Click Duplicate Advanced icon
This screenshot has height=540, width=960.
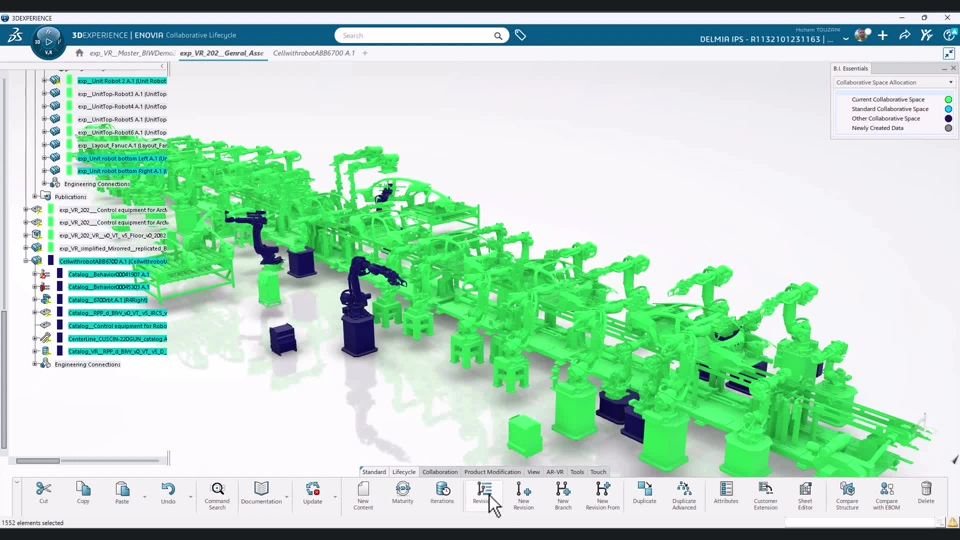[x=684, y=489]
